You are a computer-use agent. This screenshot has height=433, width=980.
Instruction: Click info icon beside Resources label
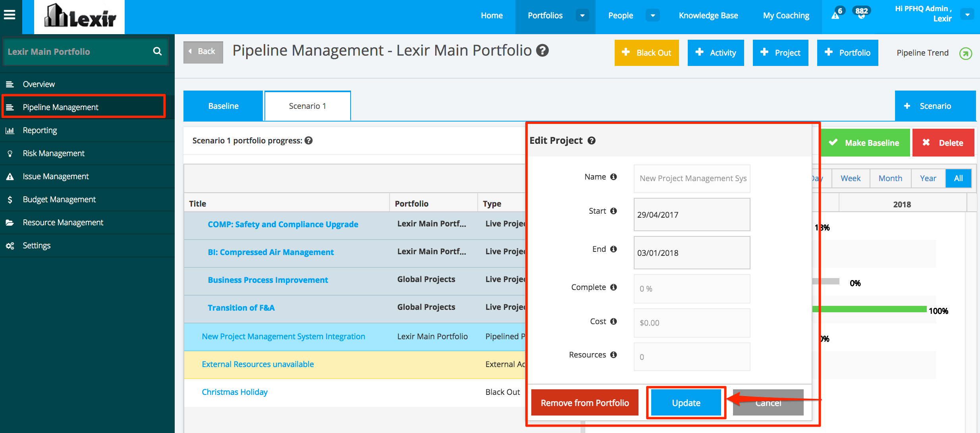[x=613, y=355]
